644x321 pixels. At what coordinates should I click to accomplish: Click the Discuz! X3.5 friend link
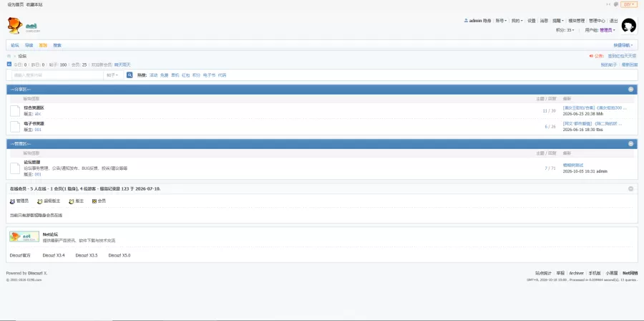click(87, 255)
